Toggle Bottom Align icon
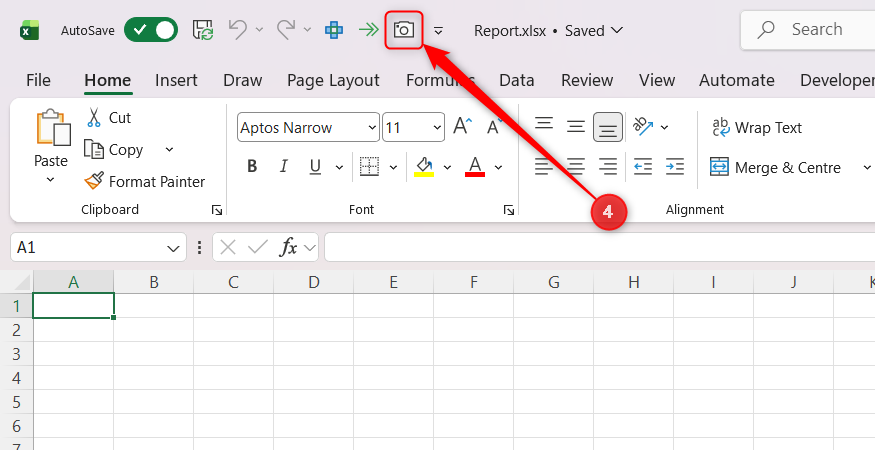Image resolution: width=875 pixels, height=450 pixels. pyautogui.click(x=608, y=127)
